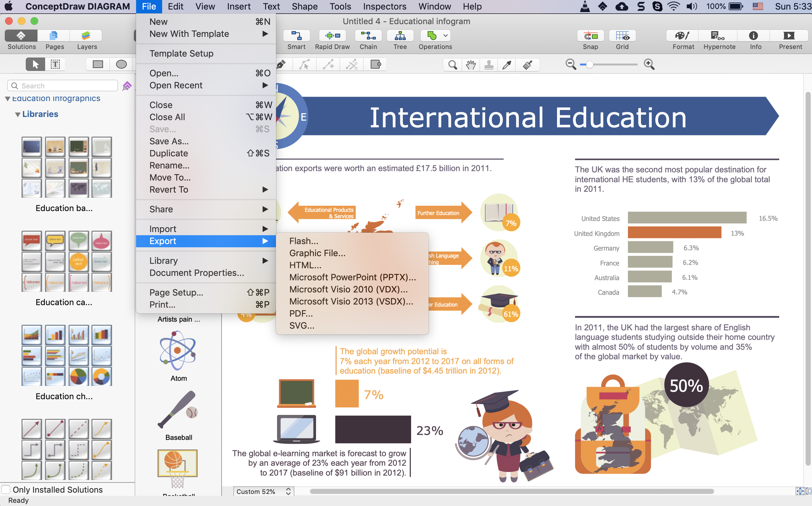This screenshot has height=506, width=812.
Task: Choose Export to Microsoft Visio 2013 (VSDX)
Action: (x=352, y=302)
